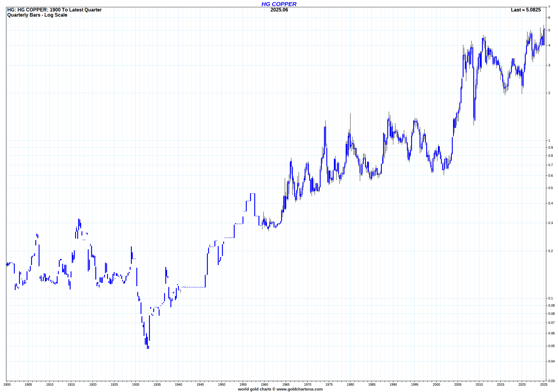Click the 1910 x-axis label
Viewport: 558px width, 392px height.
[50, 384]
